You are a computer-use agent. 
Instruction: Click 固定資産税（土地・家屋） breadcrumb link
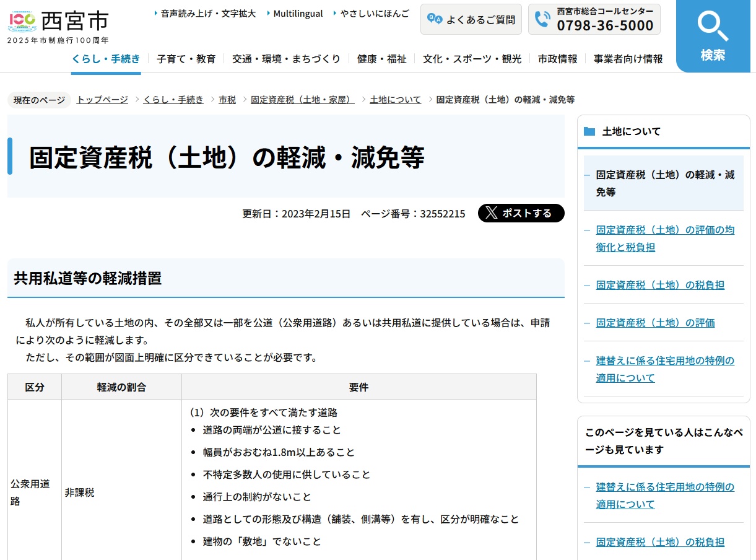302,100
